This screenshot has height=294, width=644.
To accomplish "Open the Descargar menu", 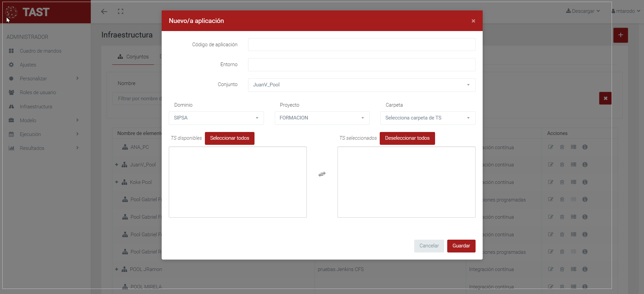I will [583, 11].
